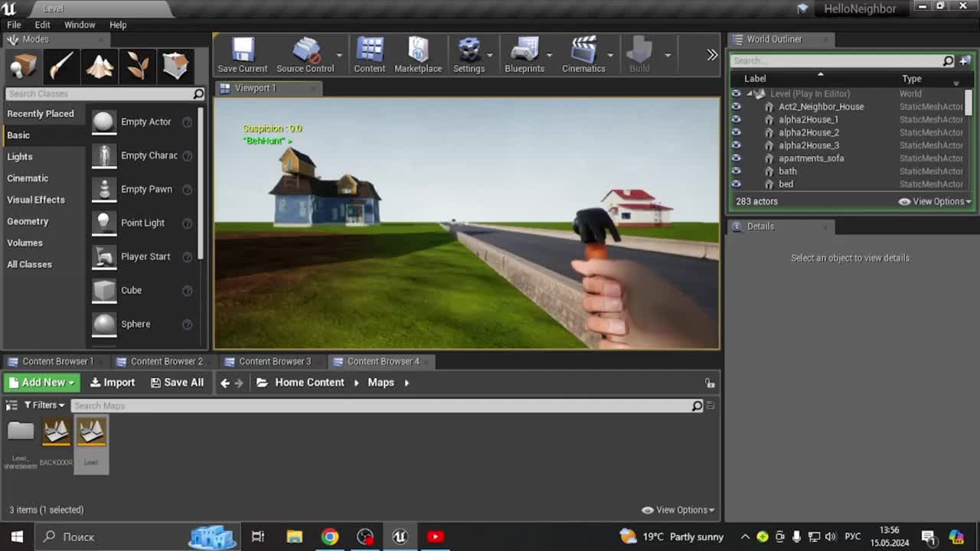Go back in Content Browser history

tap(224, 383)
